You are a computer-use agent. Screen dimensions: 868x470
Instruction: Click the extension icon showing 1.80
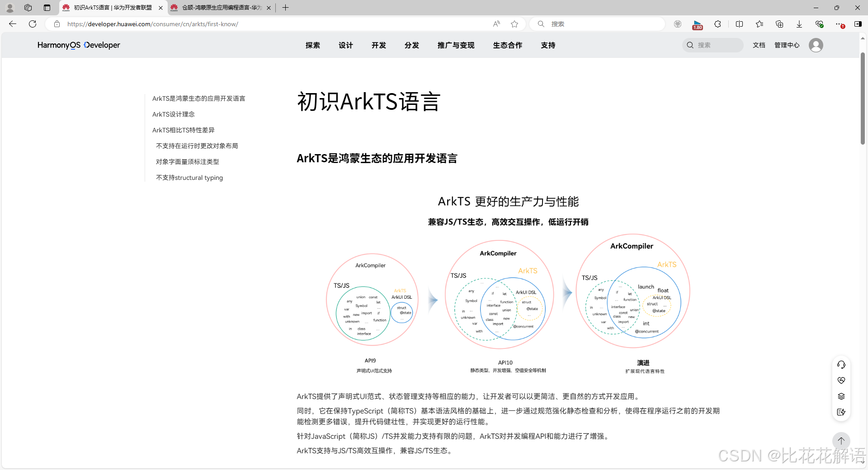(x=698, y=24)
